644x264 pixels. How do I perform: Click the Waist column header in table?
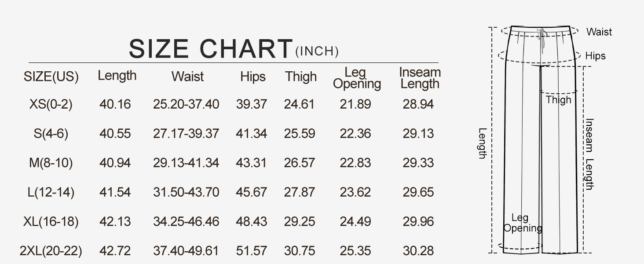point(187,77)
